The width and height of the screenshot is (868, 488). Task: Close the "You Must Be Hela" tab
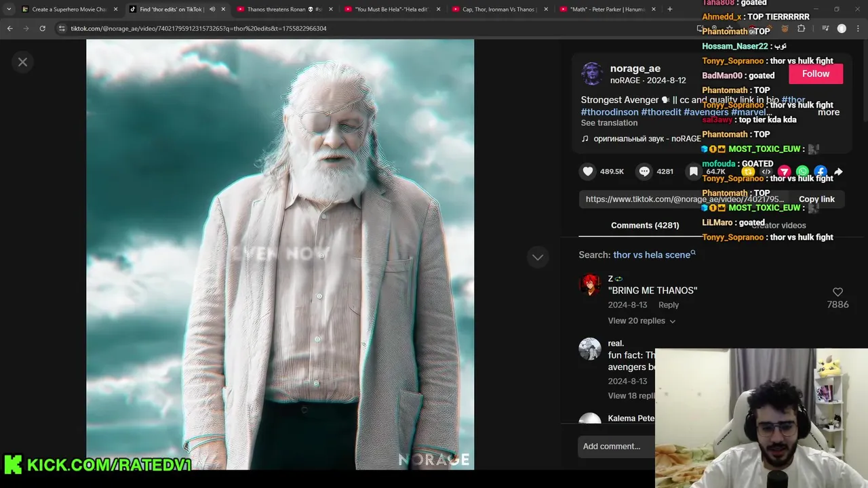click(439, 9)
